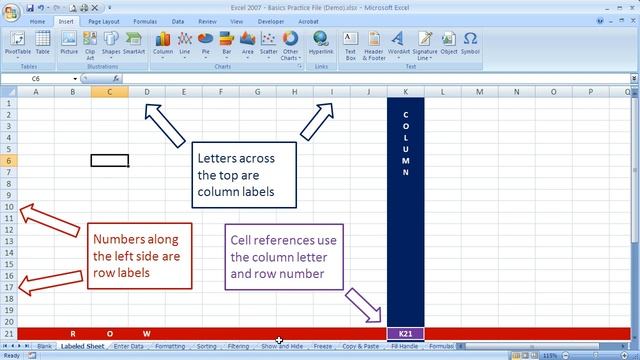Expand the formula bar
Image resolution: width=640 pixels, height=360 pixels.
tap(634, 78)
